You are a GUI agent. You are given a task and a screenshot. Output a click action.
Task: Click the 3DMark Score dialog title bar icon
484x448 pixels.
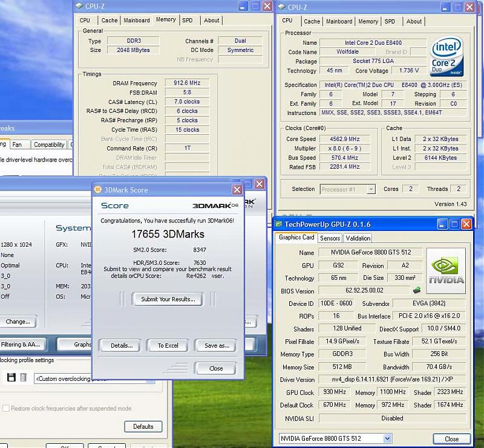[97, 189]
